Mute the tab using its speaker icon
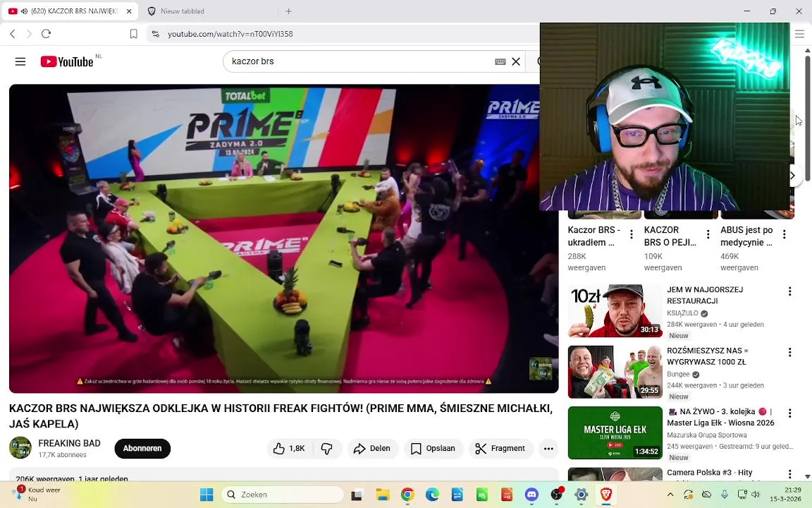Viewport: 812px width, 508px height. (24, 11)
